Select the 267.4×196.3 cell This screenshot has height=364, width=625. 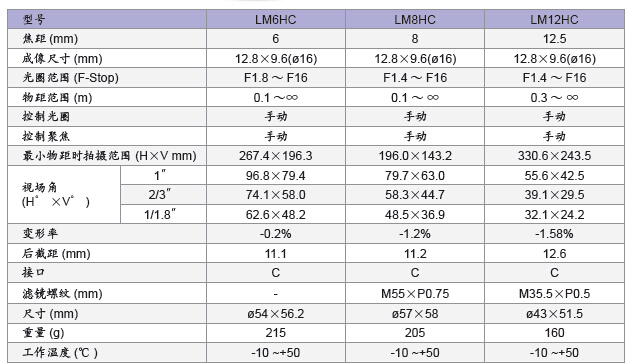pyautogui.click(x=276, y=155)
